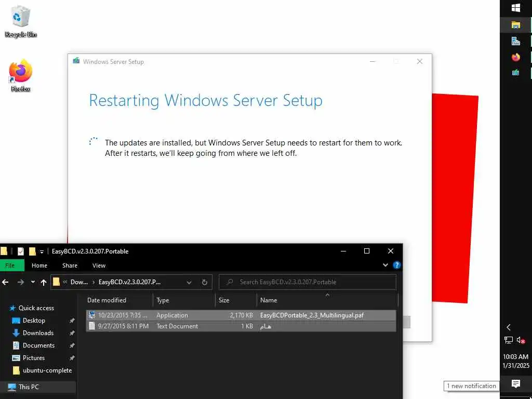Show hidden tray icons chevron
This screenshot has height=399, width=532.
(508, 327)
